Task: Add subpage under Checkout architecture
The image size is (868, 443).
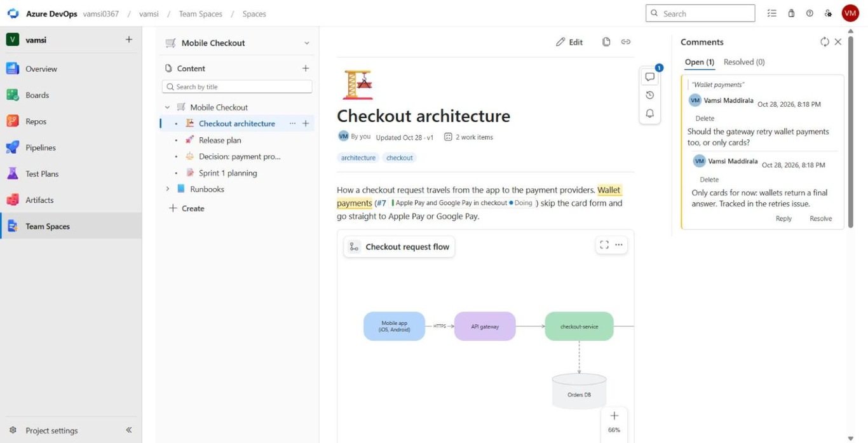Action: (306, 123)
